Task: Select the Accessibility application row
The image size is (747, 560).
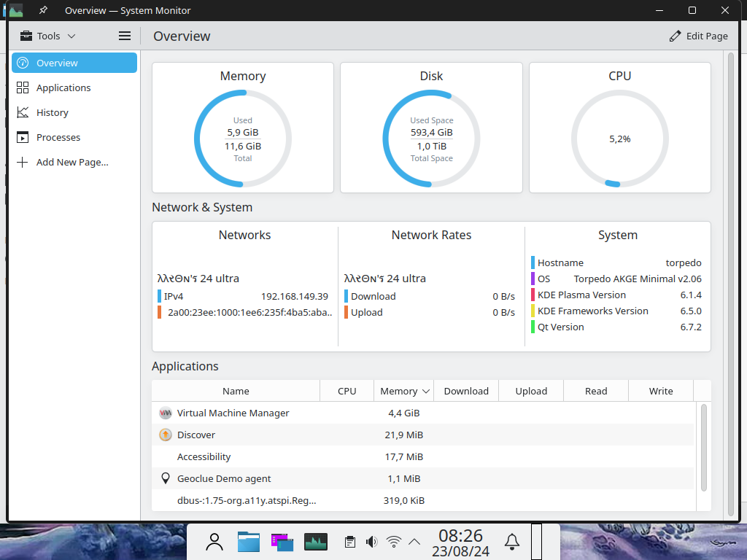Action: pos(424,456)
